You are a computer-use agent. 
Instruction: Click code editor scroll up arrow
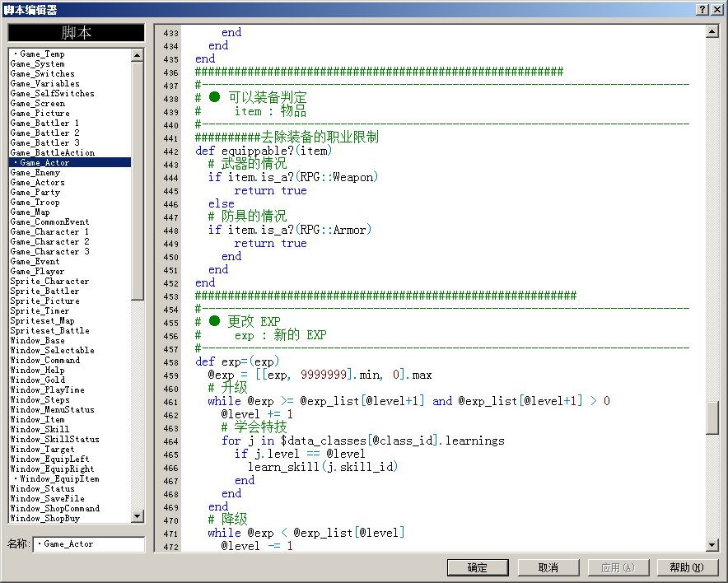[x=712, y=31]
